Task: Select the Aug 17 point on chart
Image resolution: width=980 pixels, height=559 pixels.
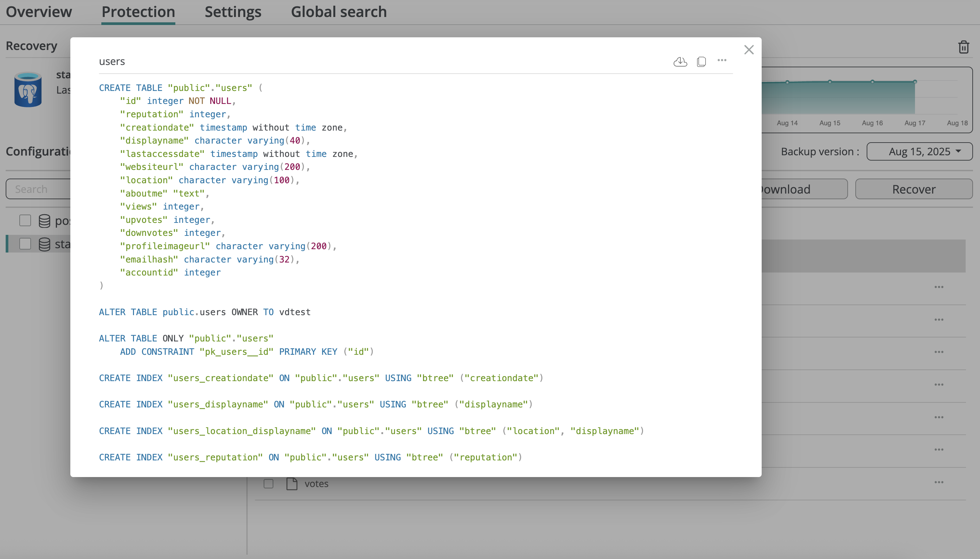Action: coord(915,82)
